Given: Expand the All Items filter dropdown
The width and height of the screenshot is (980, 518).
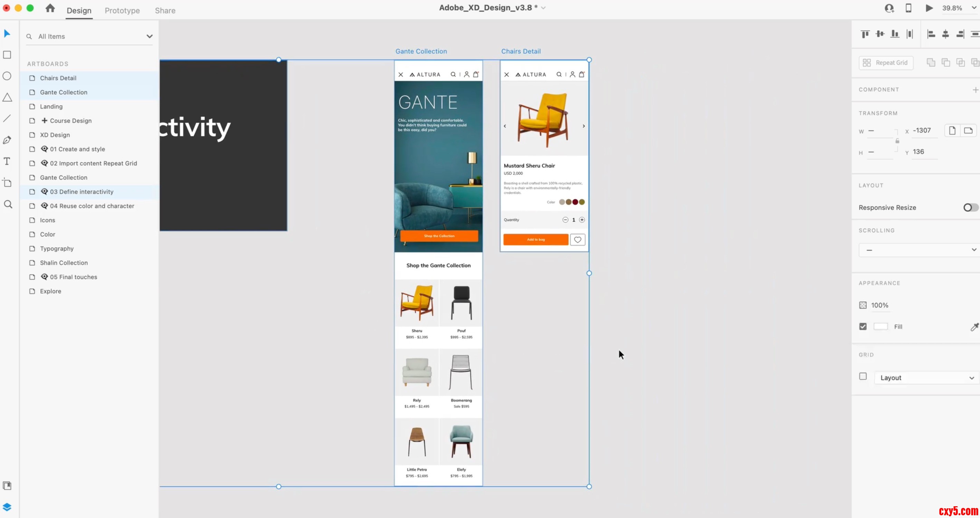Looking at the screenshot, I should [149, 37].
